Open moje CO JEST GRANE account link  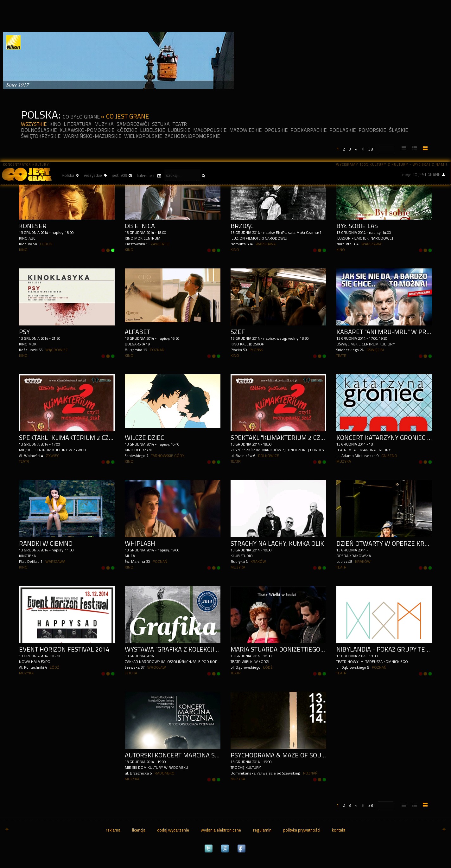tap(421, 175)
